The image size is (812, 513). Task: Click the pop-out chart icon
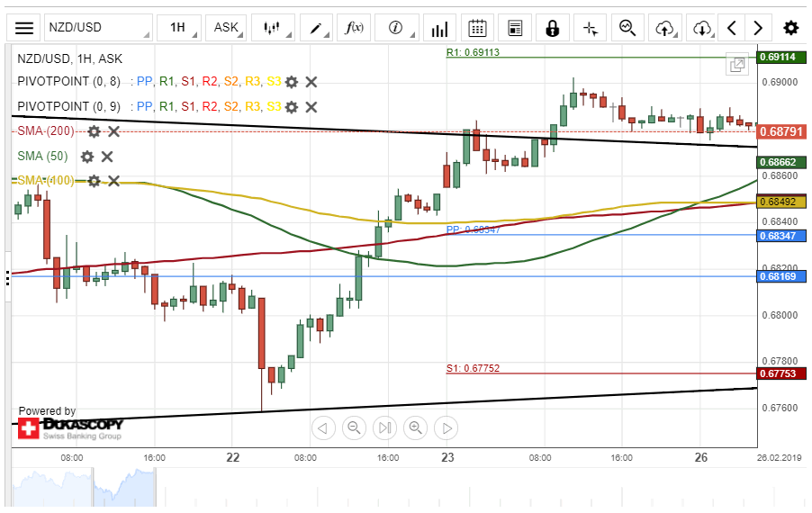point(737,65)
